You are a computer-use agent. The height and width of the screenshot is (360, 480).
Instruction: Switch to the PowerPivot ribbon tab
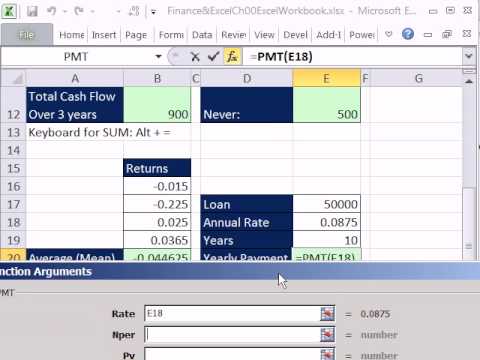coord(362,35)
